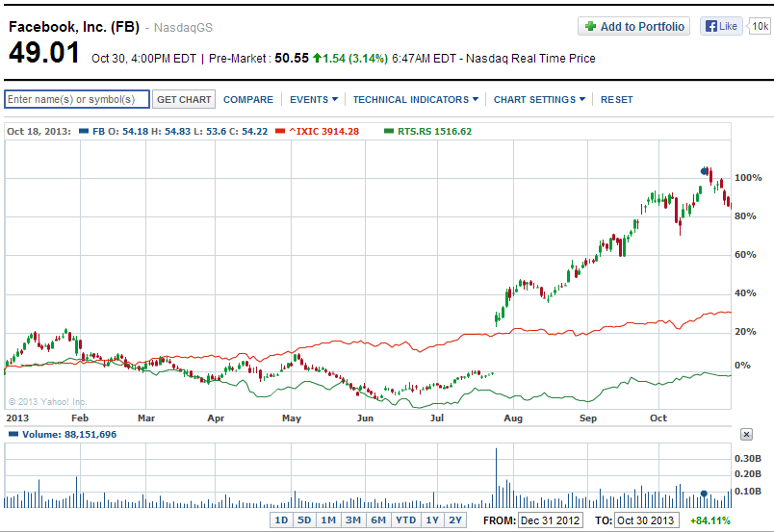The width and height of the screenshot is (774, 532).
Task: Click the NasdaqGS exchange label
Action: [183, 28]
